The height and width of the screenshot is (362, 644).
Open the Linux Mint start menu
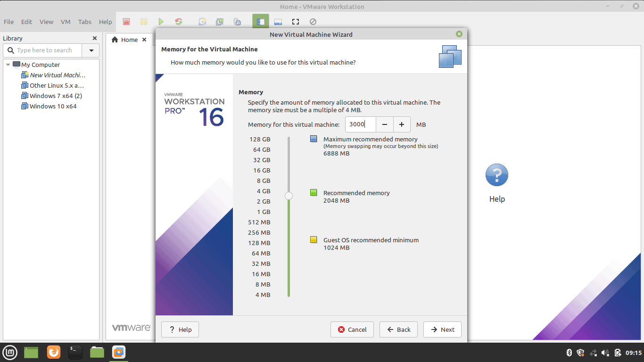click(10, 352)
